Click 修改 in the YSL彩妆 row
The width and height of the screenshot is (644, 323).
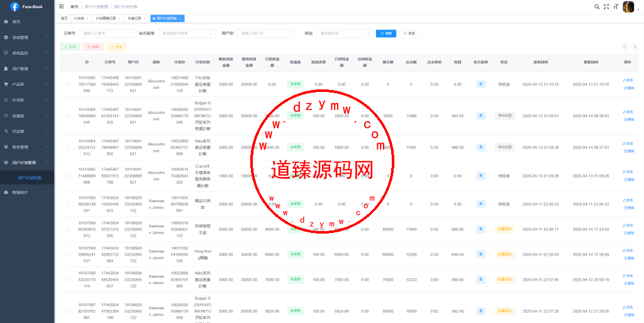(628, 80)
